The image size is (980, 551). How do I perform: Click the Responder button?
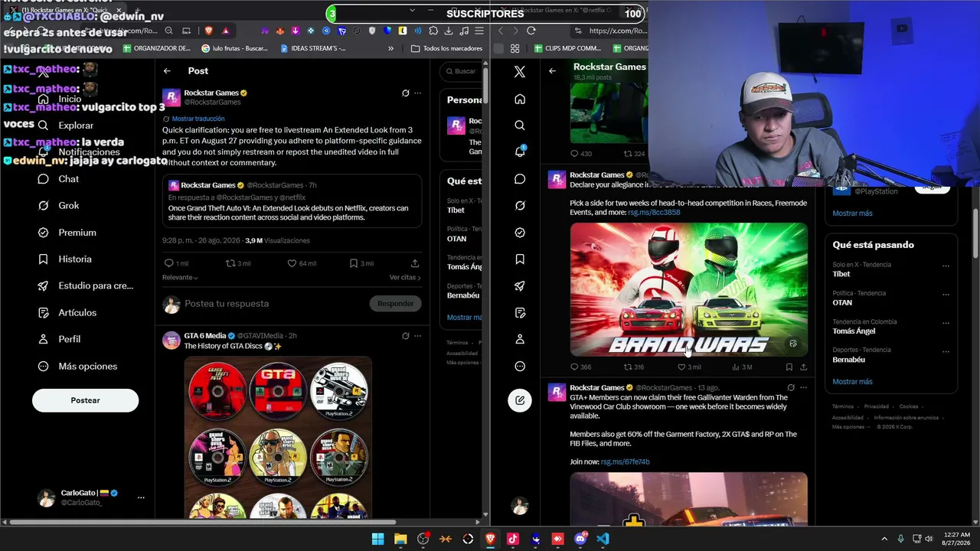pos(395,304)
